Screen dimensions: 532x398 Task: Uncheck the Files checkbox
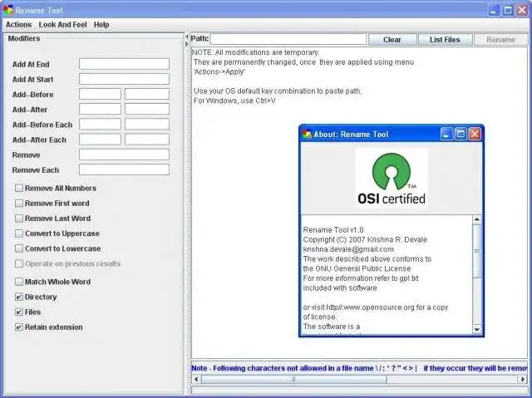[19, 312]
